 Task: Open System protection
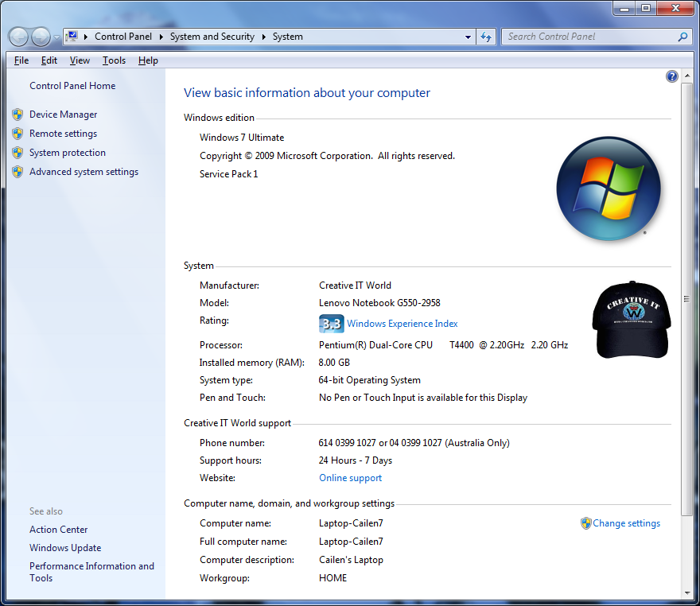tap(68, 153)
